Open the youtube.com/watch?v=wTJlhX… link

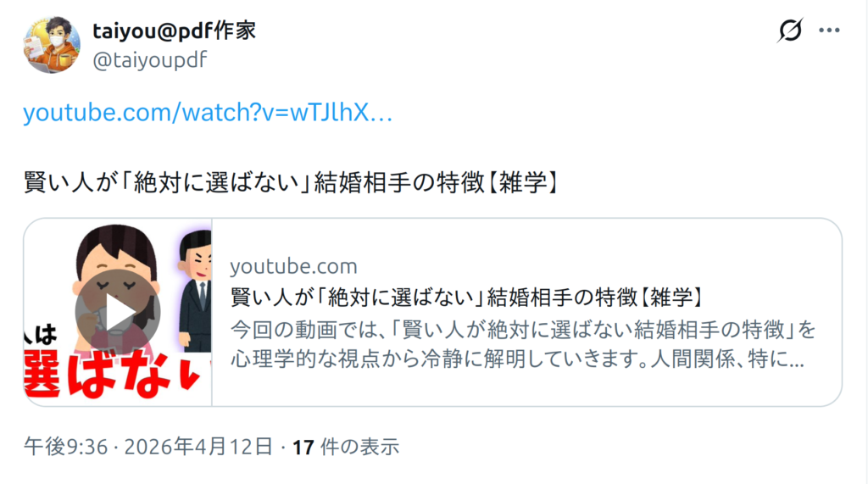[208, 113]
